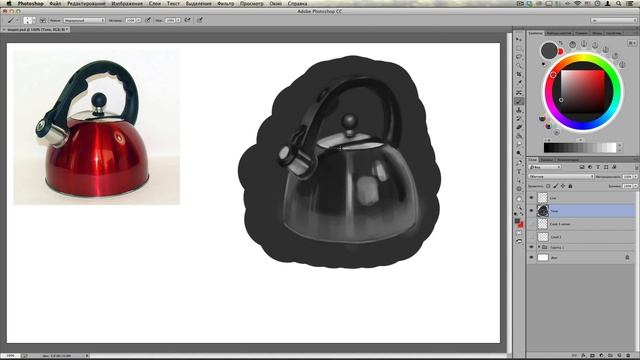The image size is (640, 360).
Task: Open the Редактирование menu
Action: click(86, 3)
